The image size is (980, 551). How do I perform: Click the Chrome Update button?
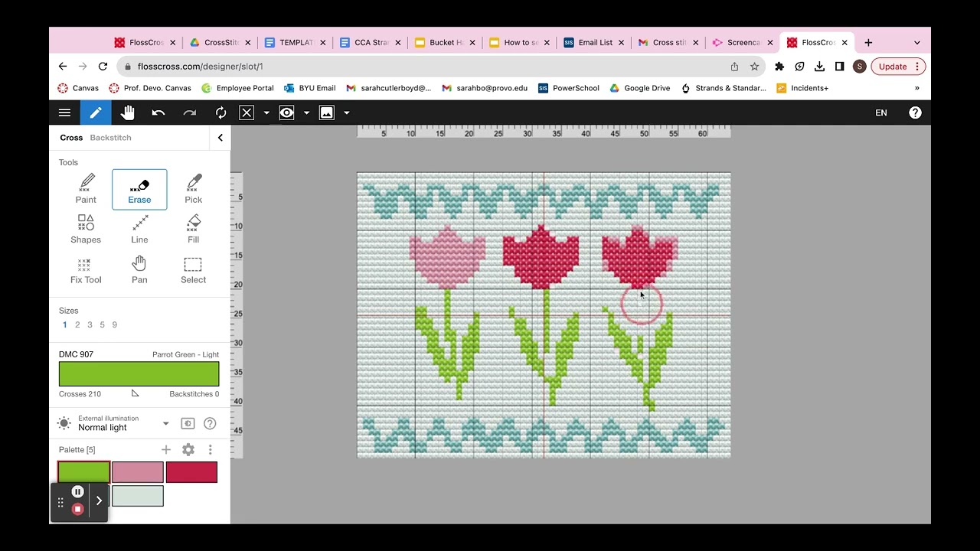[898, 67]
